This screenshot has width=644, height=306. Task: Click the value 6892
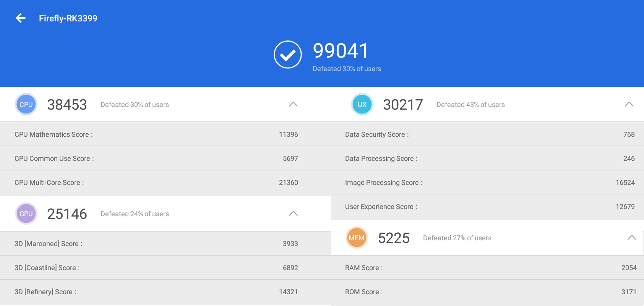point(290,268)
